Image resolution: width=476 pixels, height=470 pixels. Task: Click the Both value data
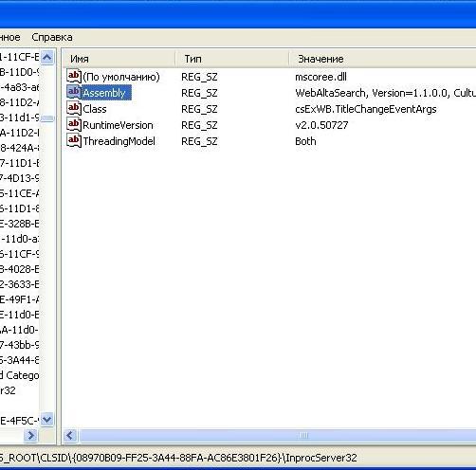click(x=305, y=141)
